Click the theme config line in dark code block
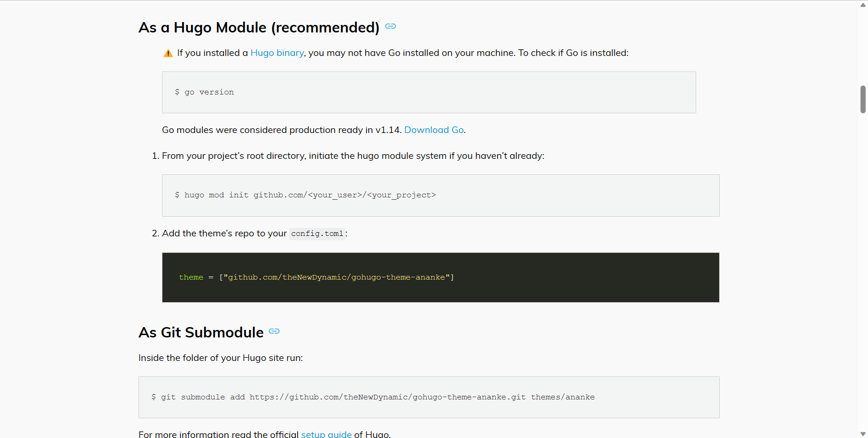 coord(316,277)
